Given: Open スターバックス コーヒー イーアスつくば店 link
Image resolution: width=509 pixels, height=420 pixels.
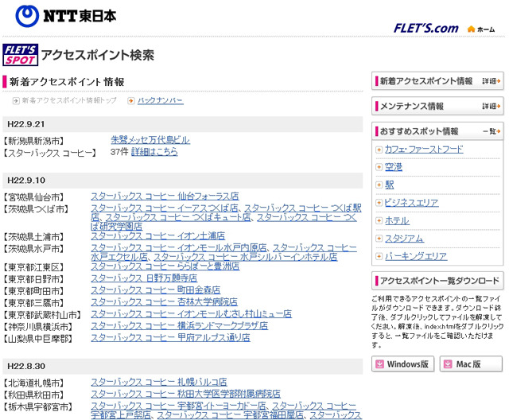Looking at the screenshot, I should click(x=165, y=208).
